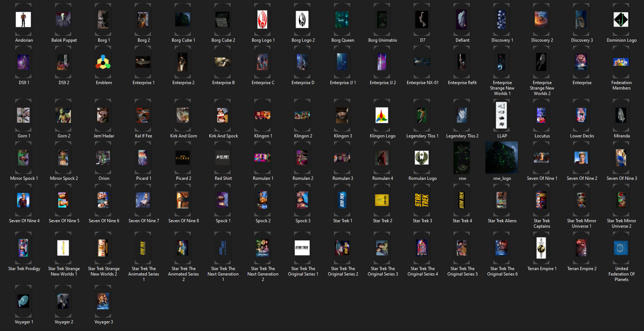Image resolution: width=644 pixels, height=331 pixels.
Task: Click the Romulan Logo icon
Action: 422,158
